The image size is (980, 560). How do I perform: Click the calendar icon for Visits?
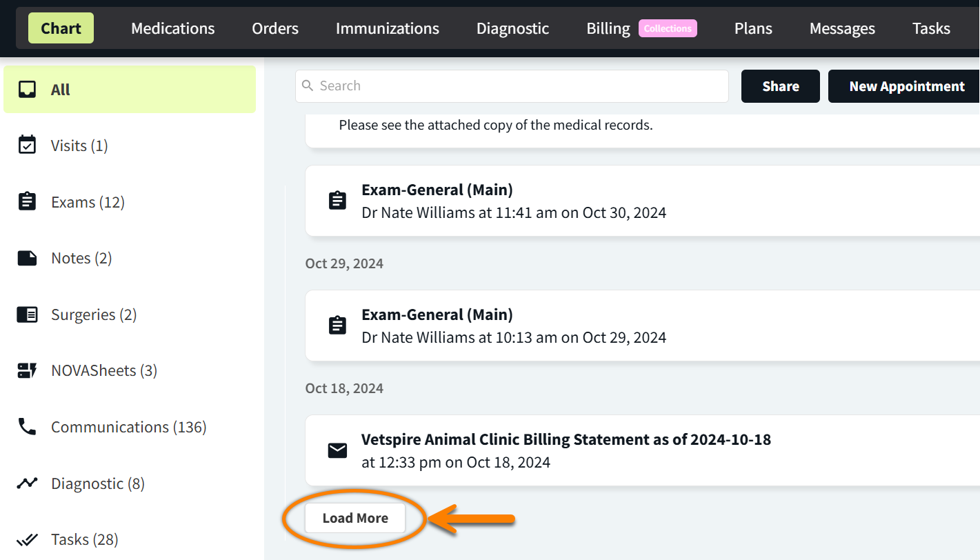coord(27,146)
